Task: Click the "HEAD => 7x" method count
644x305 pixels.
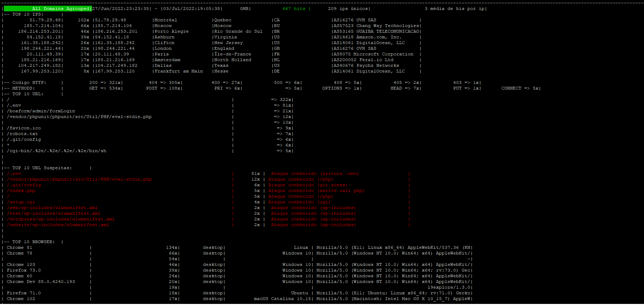Action: click(x=405, y=88)
